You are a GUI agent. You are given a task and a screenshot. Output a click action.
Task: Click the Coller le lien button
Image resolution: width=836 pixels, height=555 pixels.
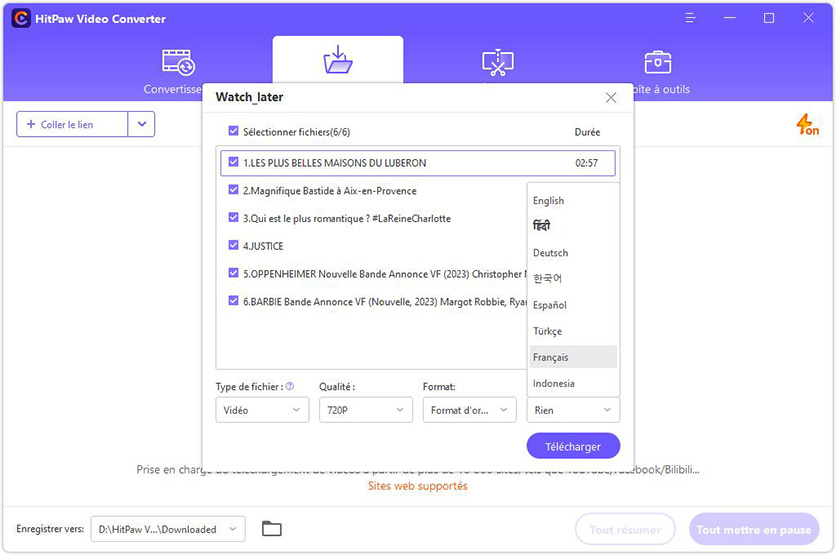[72, 124]
